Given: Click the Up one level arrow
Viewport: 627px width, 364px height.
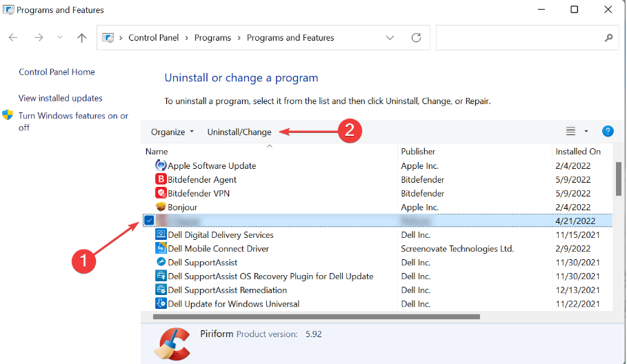Looking at the screenshot, I should 81,38.
